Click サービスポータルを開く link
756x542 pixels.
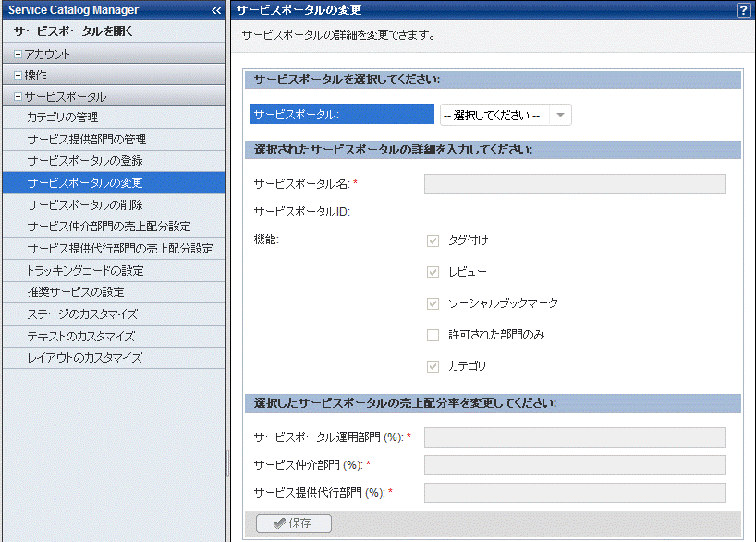pos(73,31)
